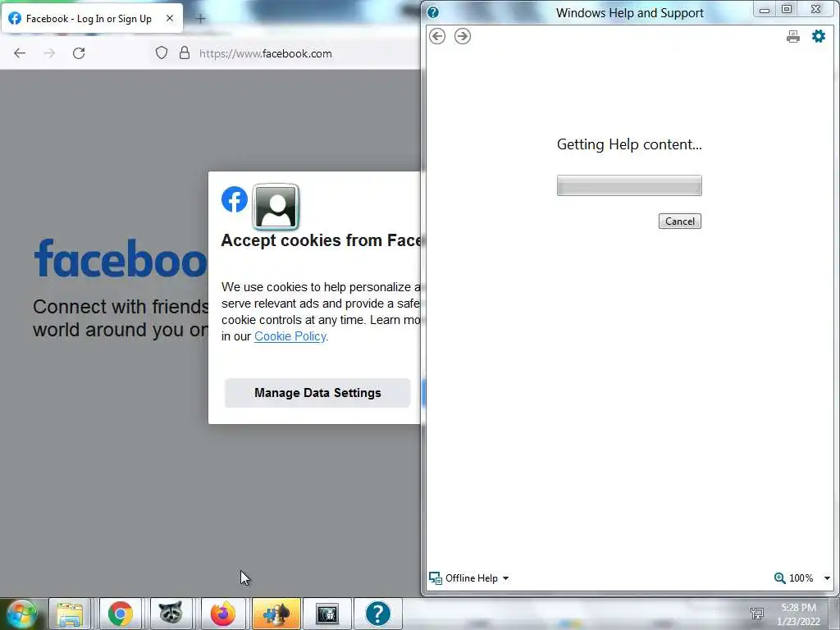840x630 pixels.
Task: Click the site security padlock icon
Action: 185,53
